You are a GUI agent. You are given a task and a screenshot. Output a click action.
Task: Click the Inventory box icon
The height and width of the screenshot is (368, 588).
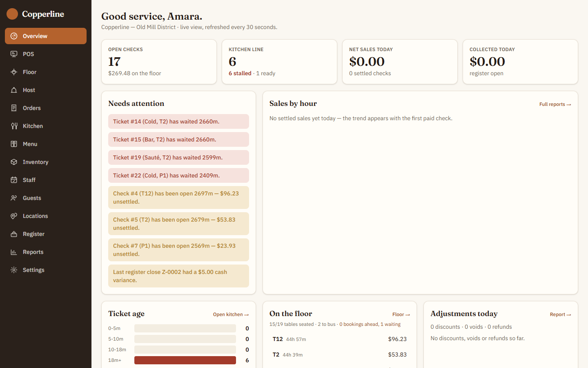pyautogui.click(x=14, y=162)
